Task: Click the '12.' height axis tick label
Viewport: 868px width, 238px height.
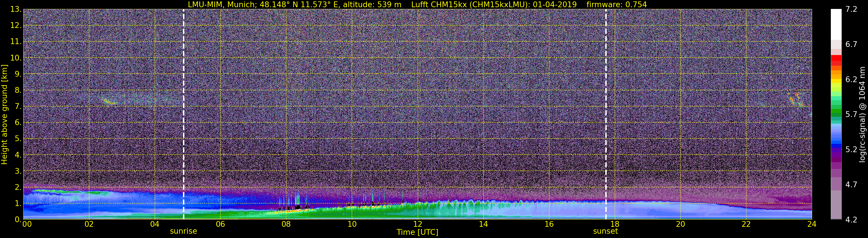Action: point(16,25)
